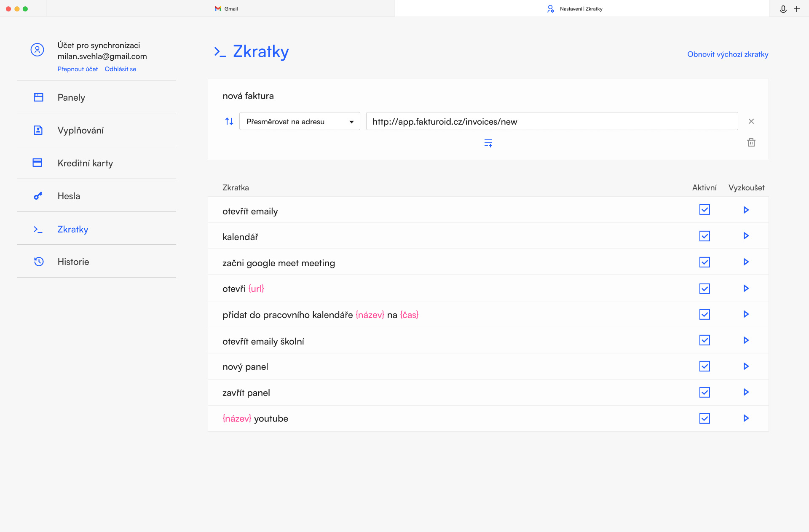
Task: Try out the 'kalendář' shortcut play icon
Action: click(x=746, y=236)
